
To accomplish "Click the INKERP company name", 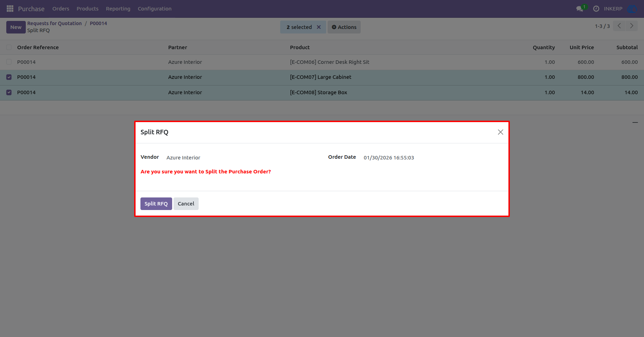I will click(613, 9).
